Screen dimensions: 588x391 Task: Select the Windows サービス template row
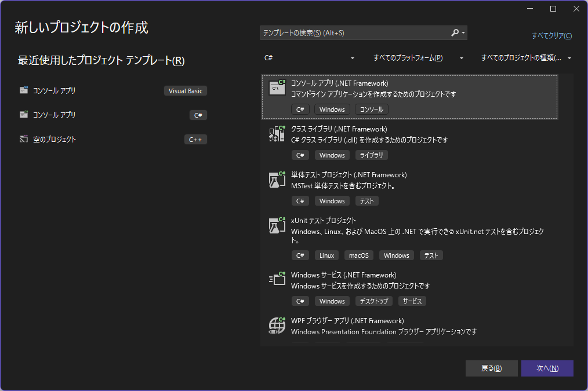coord(406,287)
